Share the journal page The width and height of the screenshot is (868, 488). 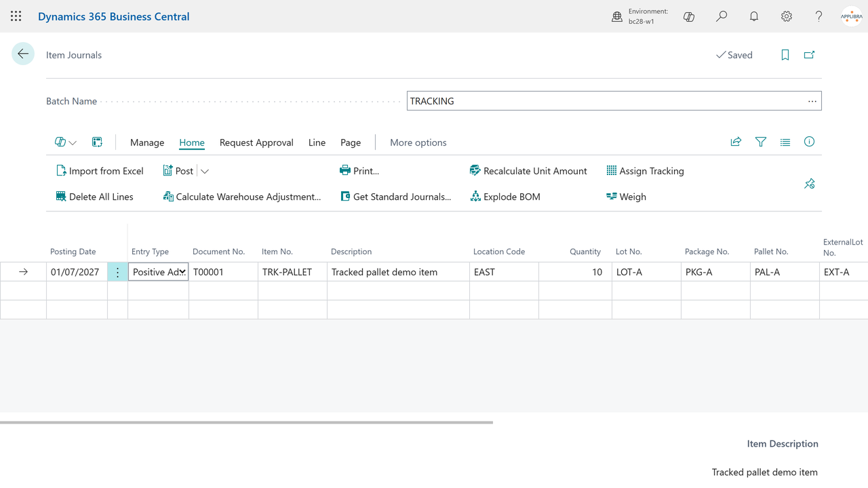(x=736, y=142)
